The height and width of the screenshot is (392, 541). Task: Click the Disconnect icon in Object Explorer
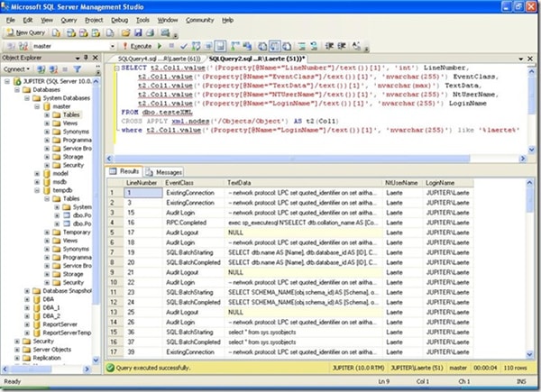click(x=53, y=69)
